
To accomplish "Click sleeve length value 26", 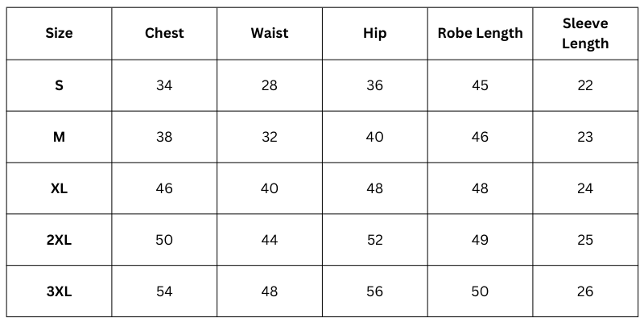I will 585,291.
